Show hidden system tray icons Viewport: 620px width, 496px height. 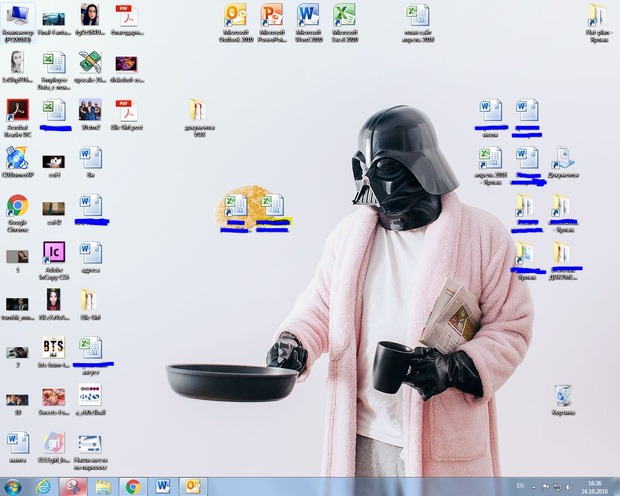pyautogui.click(x=534, y=487)
